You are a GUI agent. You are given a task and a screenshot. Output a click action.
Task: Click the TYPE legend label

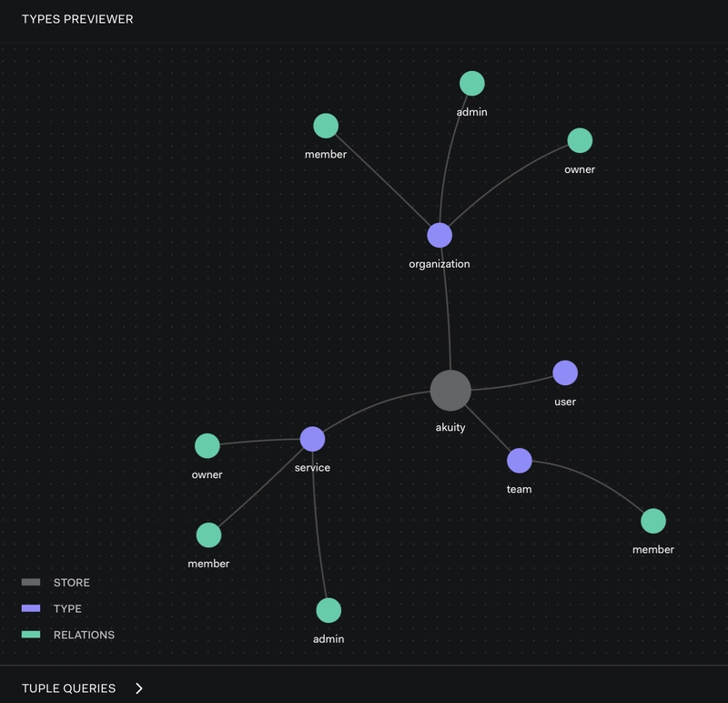[x=67, y=608]
